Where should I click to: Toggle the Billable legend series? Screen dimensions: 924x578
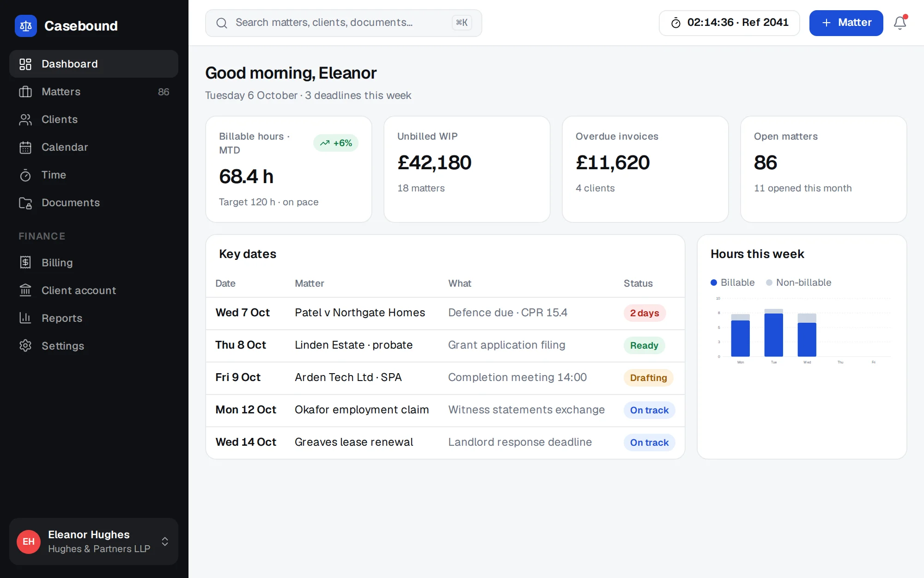point(733,283)
